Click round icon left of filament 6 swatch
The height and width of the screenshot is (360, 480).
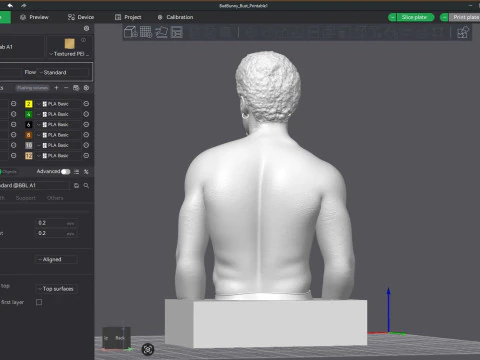[13, 124]
